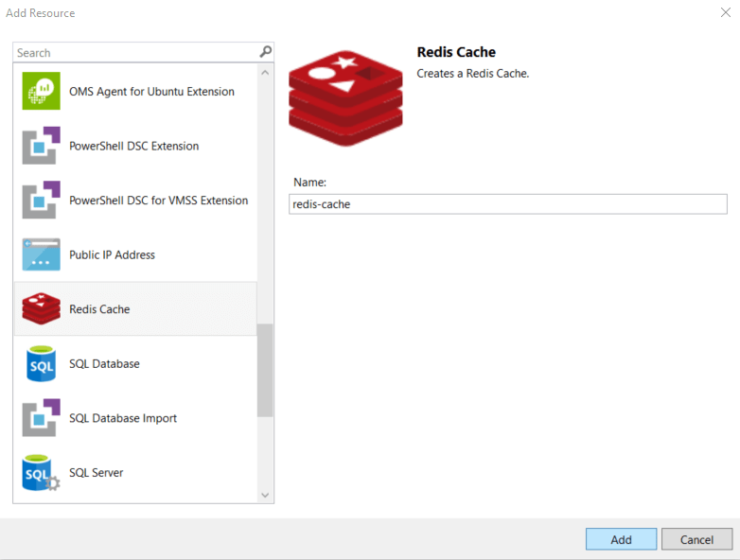Focus the Search resources text box
The height and width of the screenshot is (560, 740).
(135, 53)
